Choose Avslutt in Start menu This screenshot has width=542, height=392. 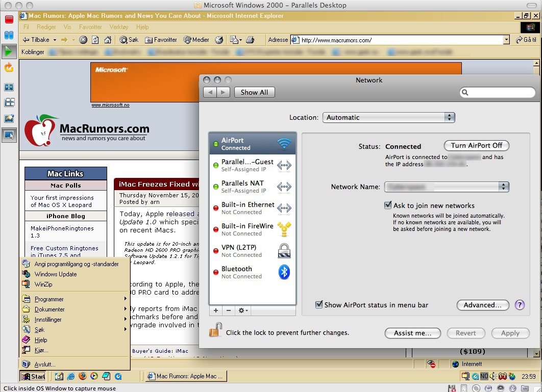[x=75, y=364]
